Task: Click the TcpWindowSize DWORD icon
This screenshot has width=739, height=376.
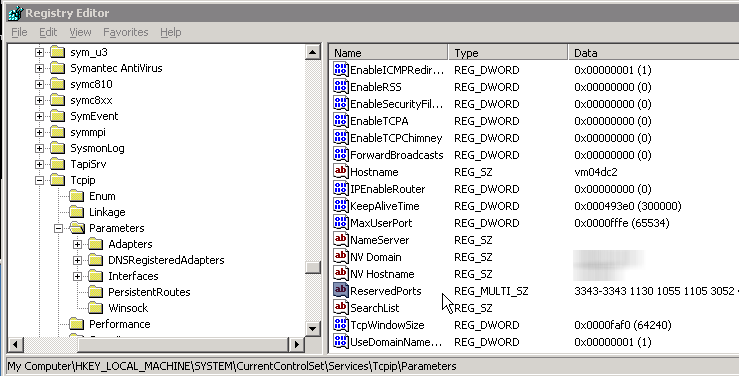Action: point(341,324)
